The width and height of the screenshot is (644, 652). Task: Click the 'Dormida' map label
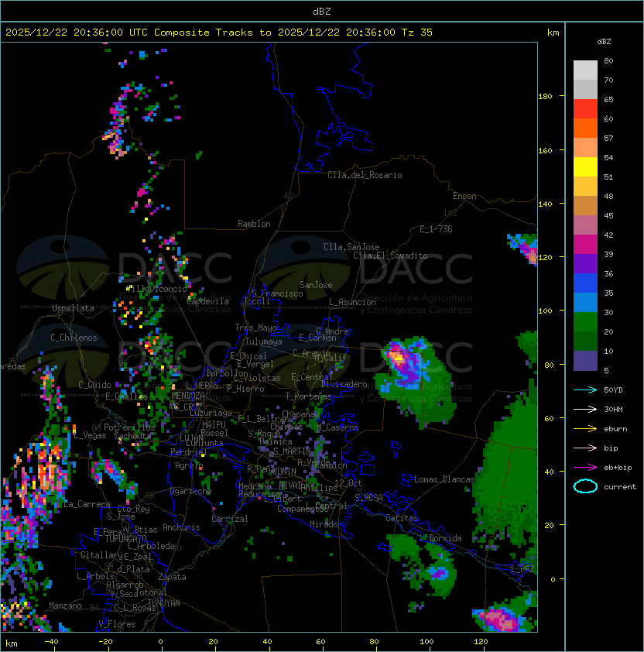tap(445, 538)
